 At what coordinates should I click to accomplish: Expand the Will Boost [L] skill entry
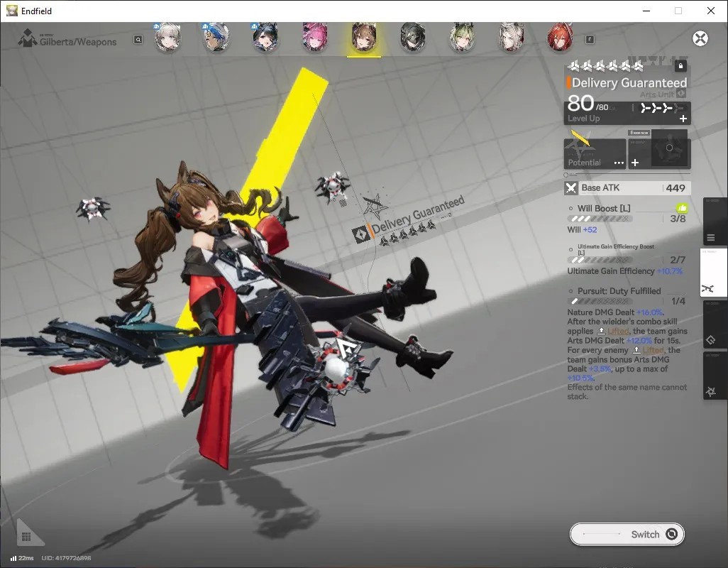(x=604, y=209)
